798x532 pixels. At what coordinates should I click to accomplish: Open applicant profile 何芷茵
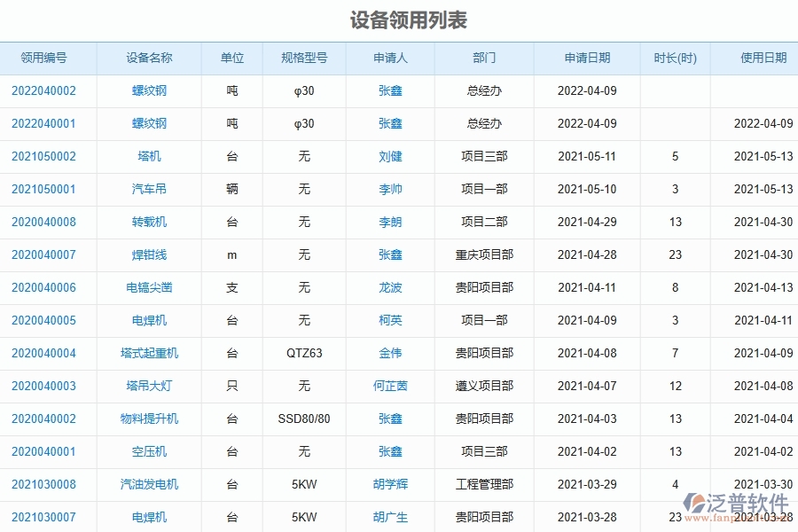tap(391, 386)
